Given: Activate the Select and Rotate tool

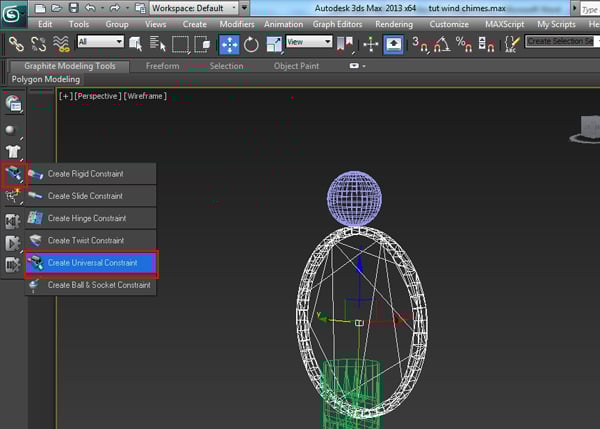Looking at the screenshot, I should coord(251,44).
